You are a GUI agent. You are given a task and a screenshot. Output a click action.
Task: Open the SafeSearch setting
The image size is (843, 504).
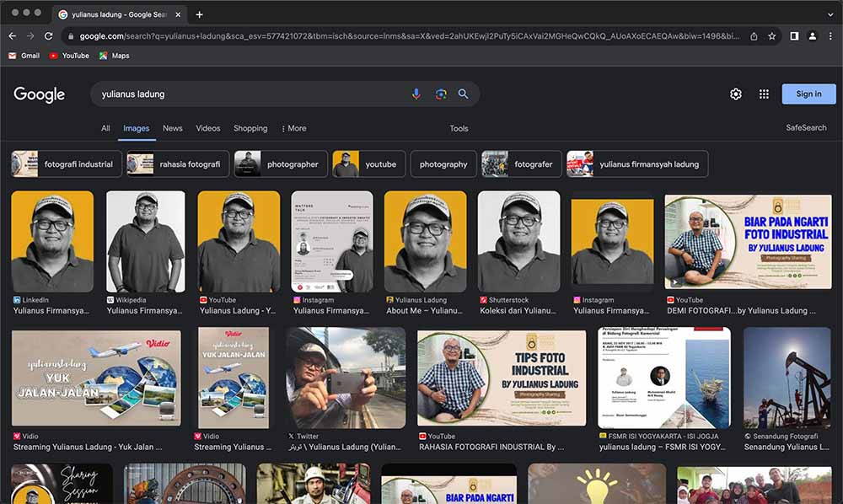click(806, 128)
